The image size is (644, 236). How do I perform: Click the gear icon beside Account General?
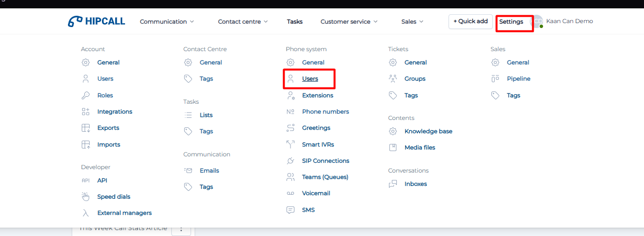coord(86,62)
